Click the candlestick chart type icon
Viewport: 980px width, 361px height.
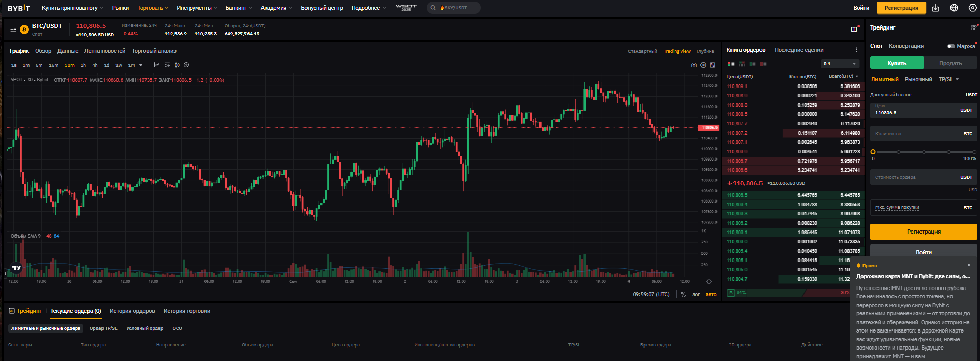(x=177, y=65)
